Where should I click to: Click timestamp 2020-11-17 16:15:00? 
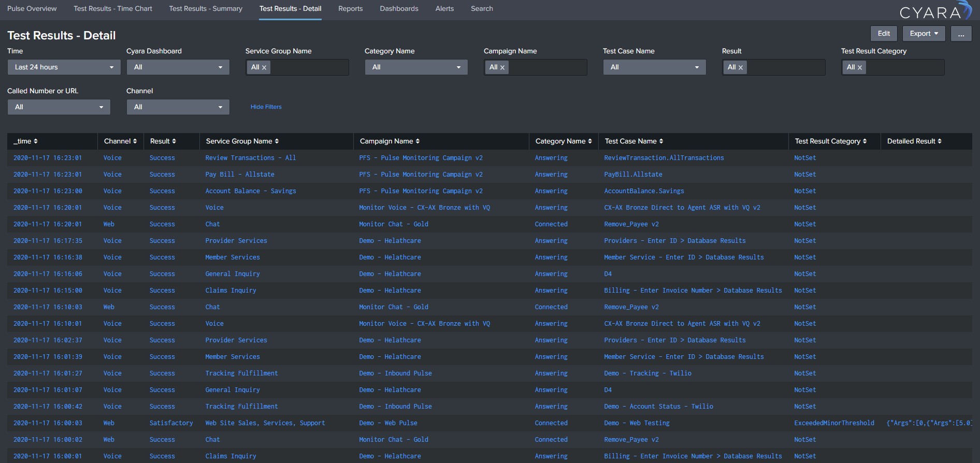coord(48,291)
